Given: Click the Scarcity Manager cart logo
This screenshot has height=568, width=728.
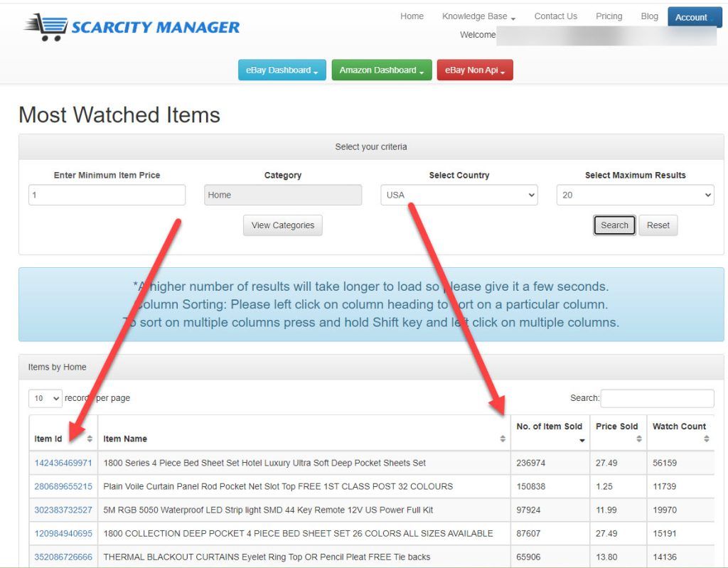Looking at the screenshot, I should [132, 27].
